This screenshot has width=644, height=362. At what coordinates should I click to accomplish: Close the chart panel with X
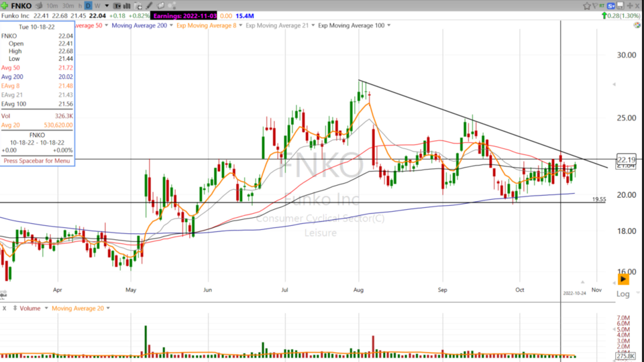coord(639,6)
